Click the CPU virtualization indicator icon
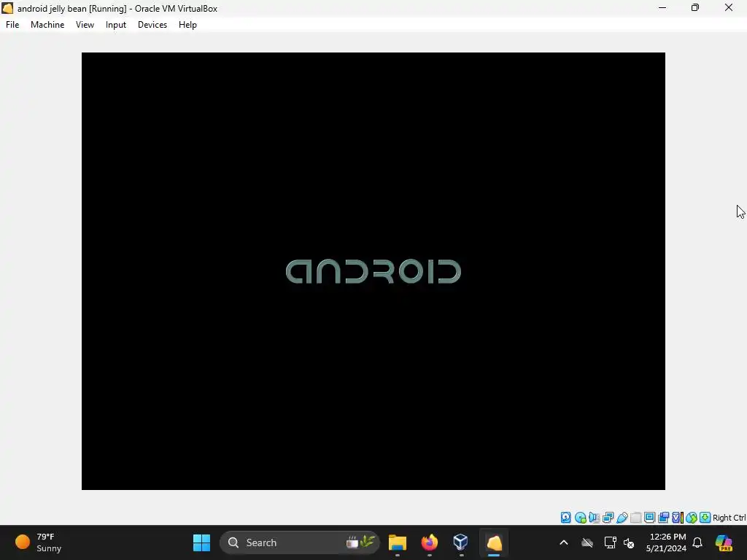The width and height of the screenshot is (747, 560). click(x=678, y=518)
